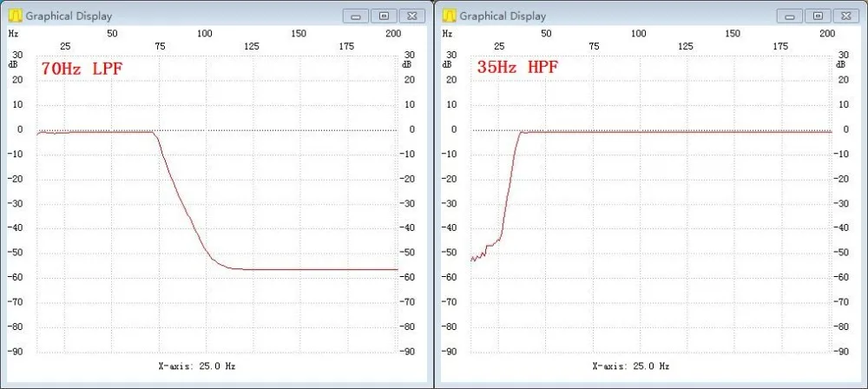The width and height of the screenshot is (868, 389).
Task: Click the '100' frequency label in the HPF window
Action: [x=639, y=34]
